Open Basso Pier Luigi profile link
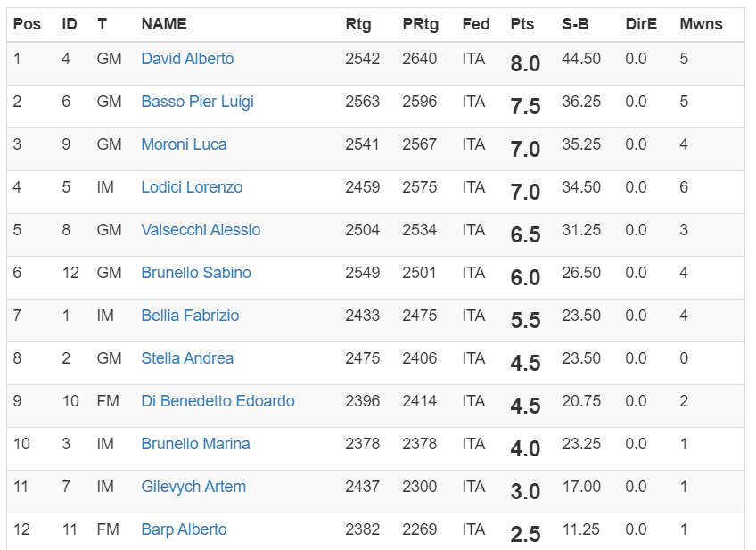 [x=197, y=102]
